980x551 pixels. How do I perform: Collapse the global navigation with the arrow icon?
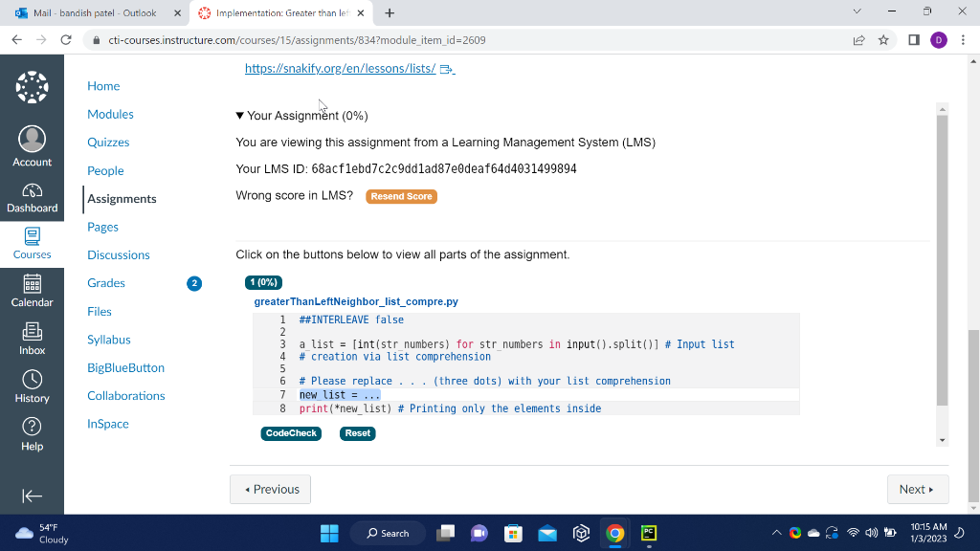pos(32,495)
